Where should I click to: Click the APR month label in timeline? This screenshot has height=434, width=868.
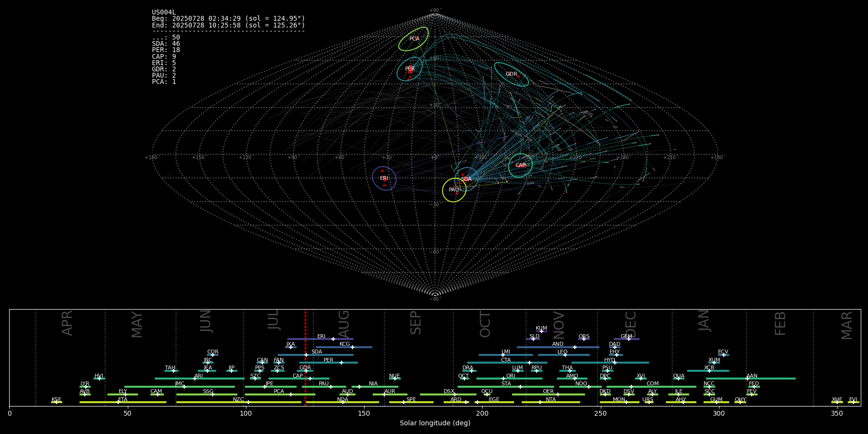pos(67,323)
